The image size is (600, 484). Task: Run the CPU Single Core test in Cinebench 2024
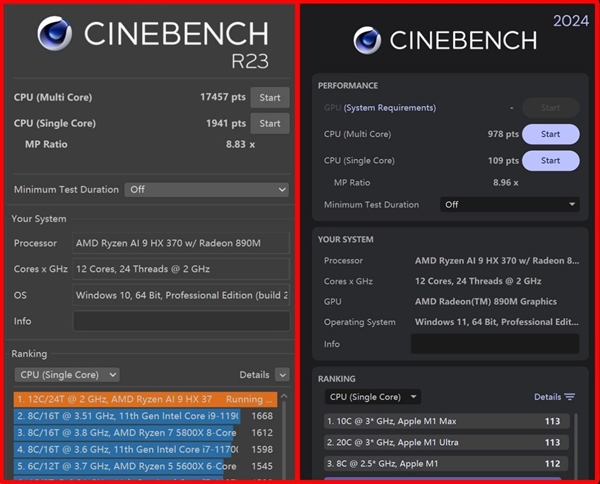pyautogui.click(x=550, y=160)
